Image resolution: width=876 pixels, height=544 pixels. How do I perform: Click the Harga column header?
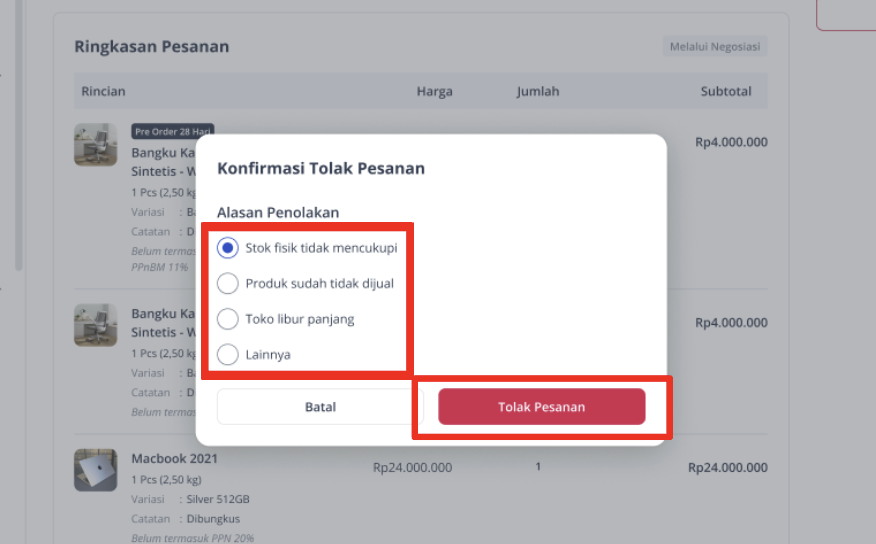(435, 91)
